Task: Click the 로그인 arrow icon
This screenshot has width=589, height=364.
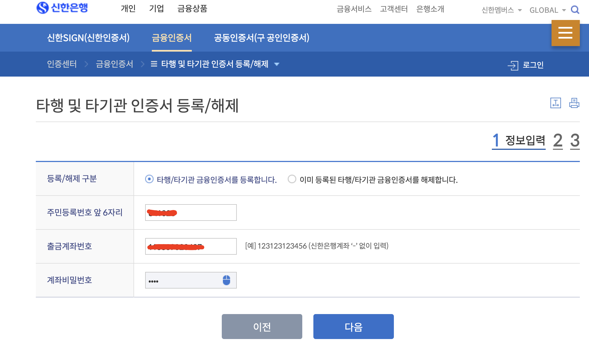Action: [513, 65]
